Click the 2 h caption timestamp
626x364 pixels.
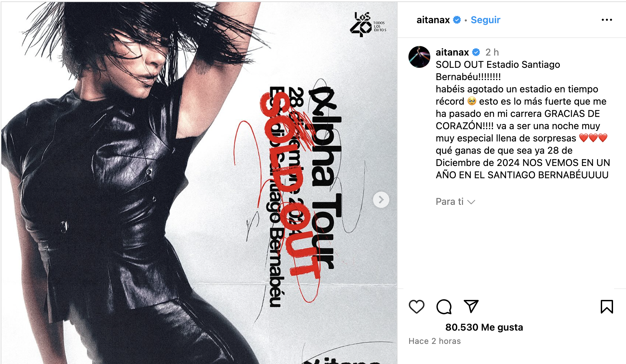coord(492,52)
